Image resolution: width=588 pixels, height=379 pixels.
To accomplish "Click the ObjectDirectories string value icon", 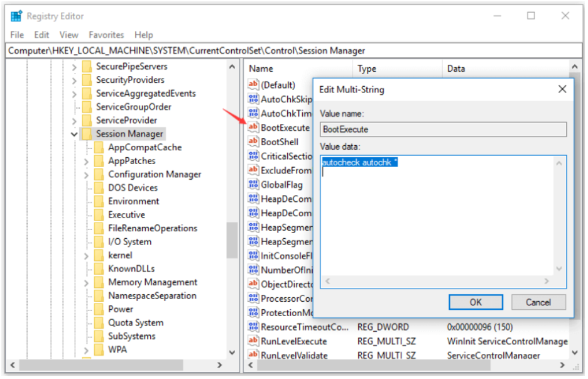I will (x=253, y=284).
